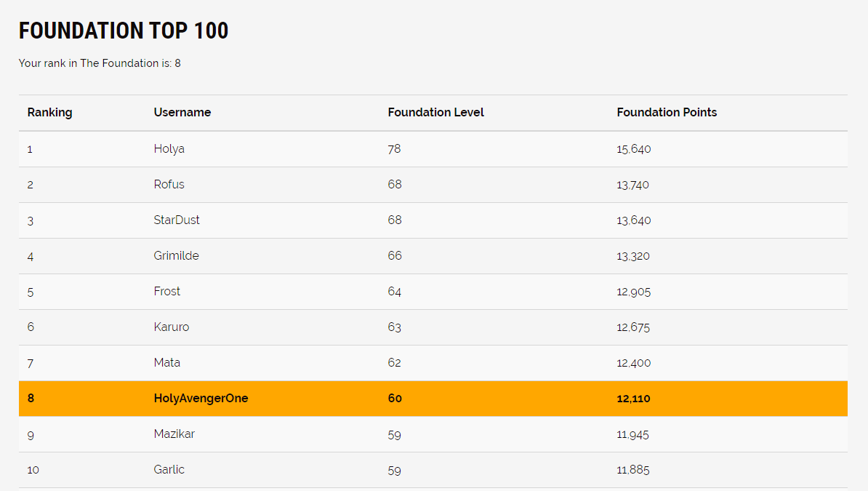Click the 'Your rank in The Foundation' text
868x491 pixels.
click(x=100, y=63)
